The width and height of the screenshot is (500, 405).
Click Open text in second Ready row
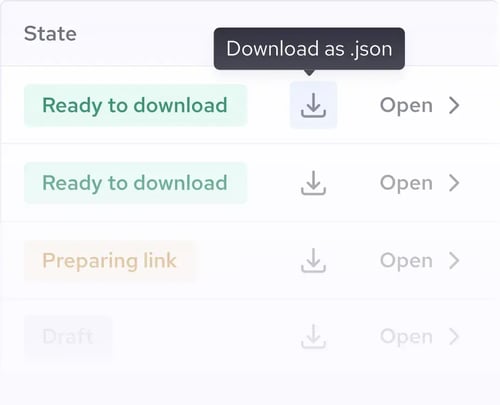click(x=406, y=183)
